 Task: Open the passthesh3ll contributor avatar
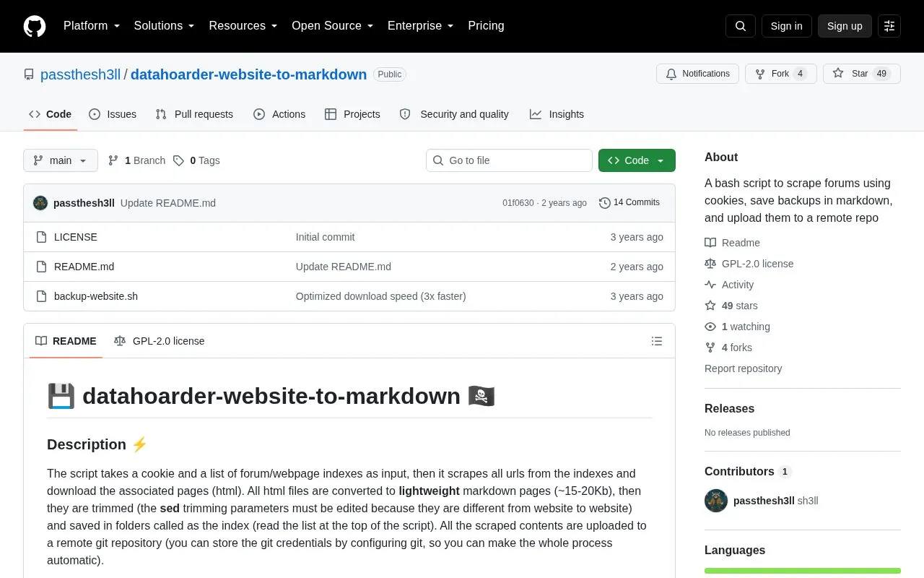tap(716, 501)
